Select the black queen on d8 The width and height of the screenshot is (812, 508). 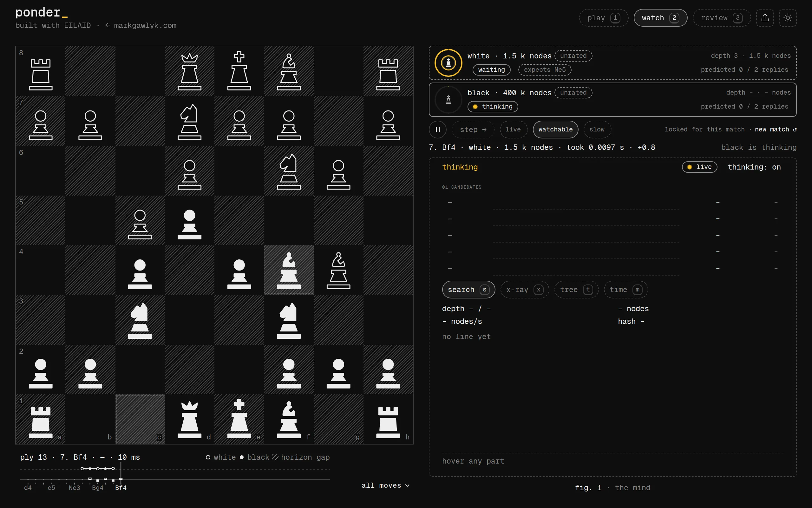(x=190, y=71)
